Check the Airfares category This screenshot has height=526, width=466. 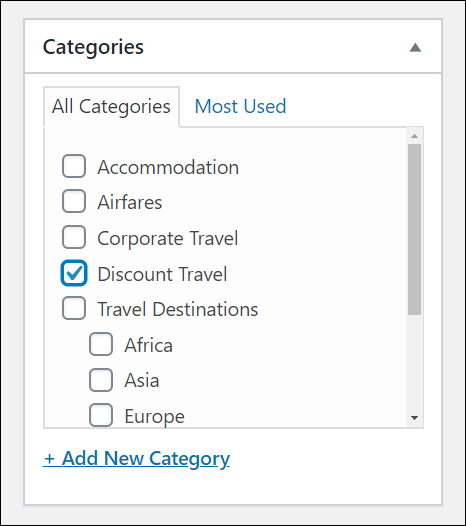[x=74, y=201]
